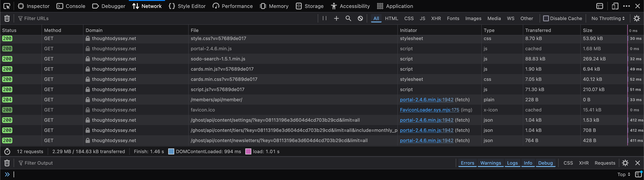Start performance analysis stopwatch icon
This screenshot has width=644, height=180.
[7, 151]
